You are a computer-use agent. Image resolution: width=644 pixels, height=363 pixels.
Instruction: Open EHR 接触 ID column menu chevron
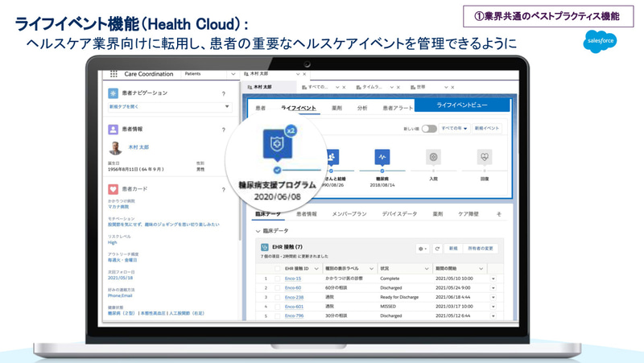click(x=316, y=269)
